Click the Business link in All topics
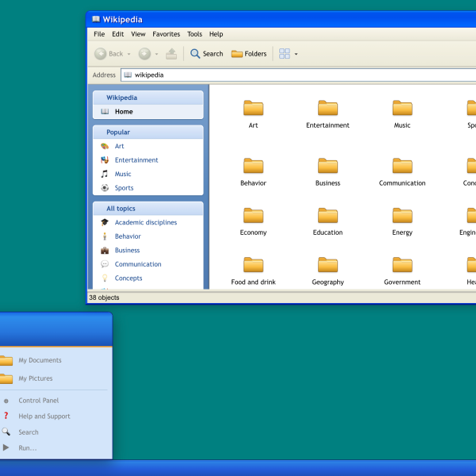 [x=127, y=251]
